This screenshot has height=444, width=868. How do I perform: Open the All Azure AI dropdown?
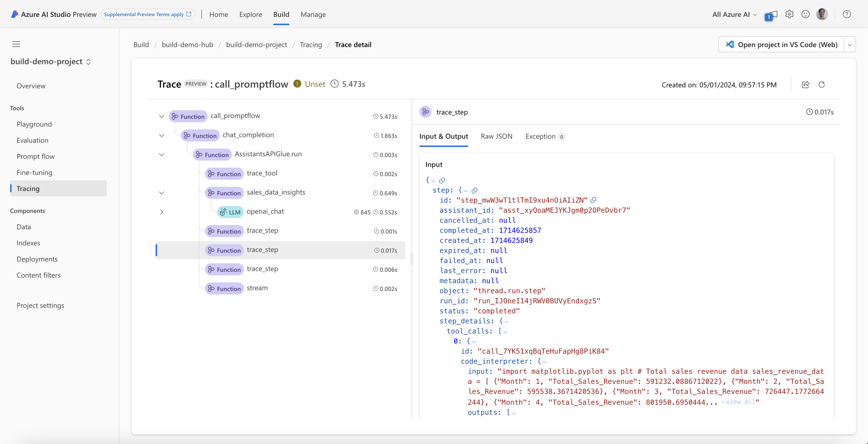click(735, 15)
